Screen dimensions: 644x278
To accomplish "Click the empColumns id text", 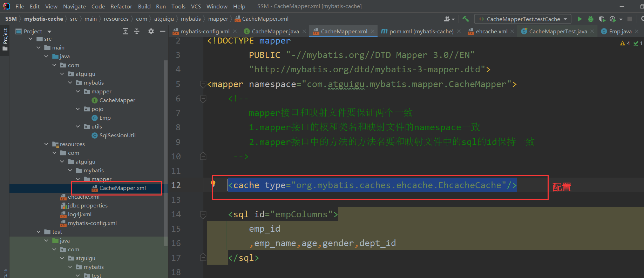I will point(301,214).
